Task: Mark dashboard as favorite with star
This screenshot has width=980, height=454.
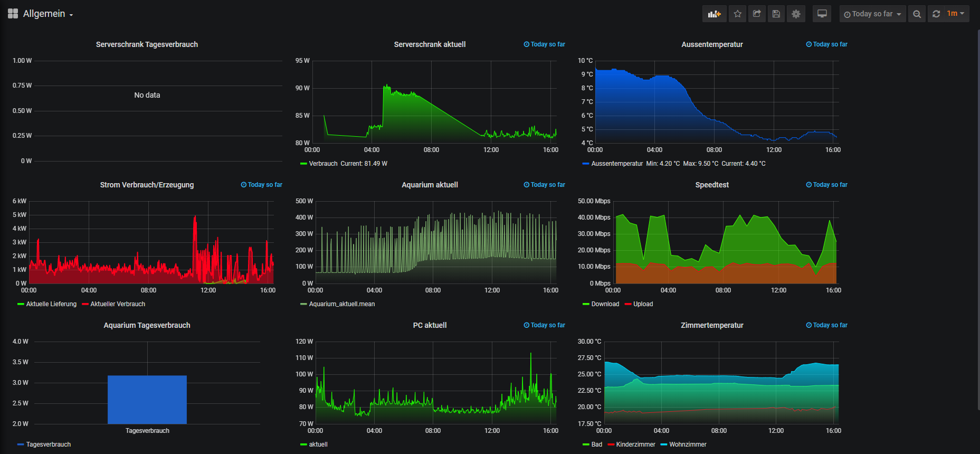Action: point(737,14)
